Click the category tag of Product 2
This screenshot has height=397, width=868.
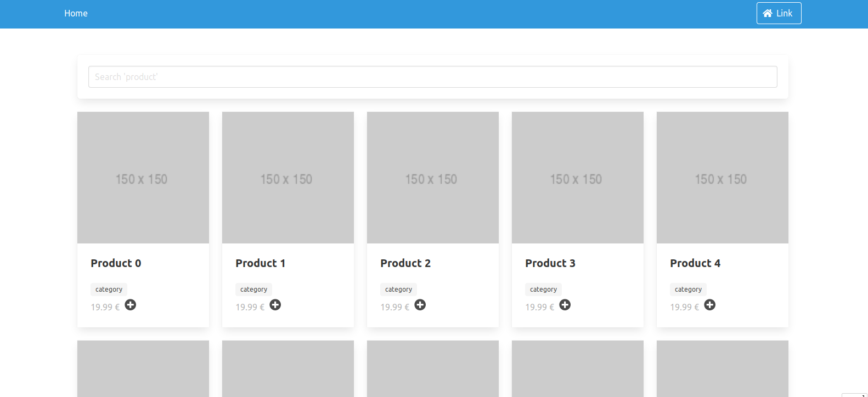point(398,290)
